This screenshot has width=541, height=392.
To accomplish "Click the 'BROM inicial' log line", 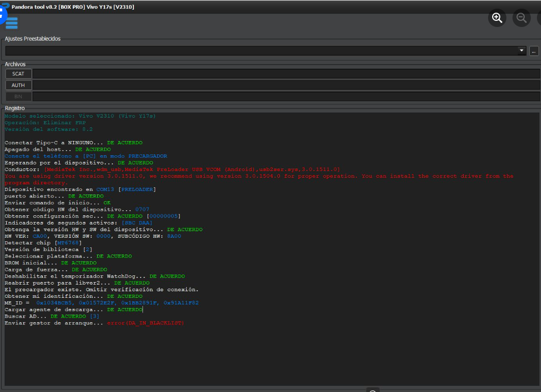I will tap(51, 263).
